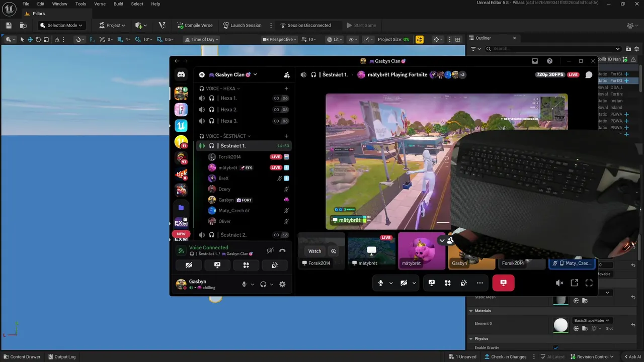The width and height of the screenshot is (644, 362).
Task: Click Session Disconnected status
Action: pyautogui.click(x=305, y=25)
